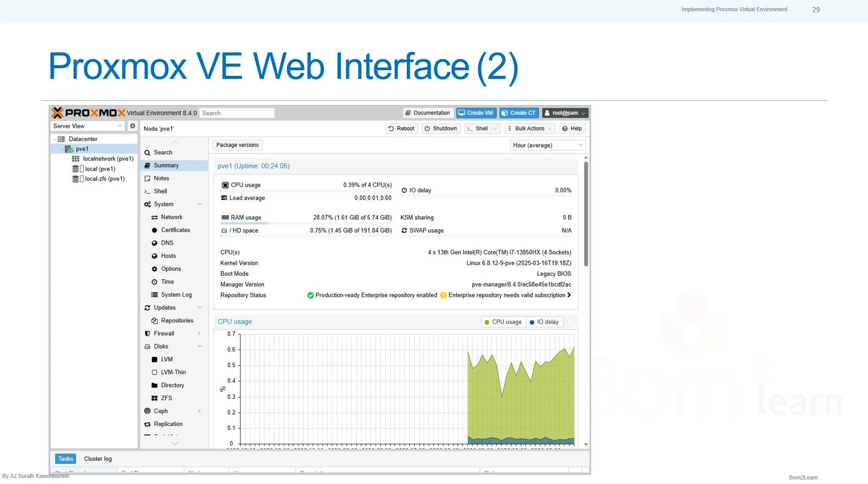The image size is (868, 484).
Task: Click the Repositories files icon
Action: [x=155, y=321]
